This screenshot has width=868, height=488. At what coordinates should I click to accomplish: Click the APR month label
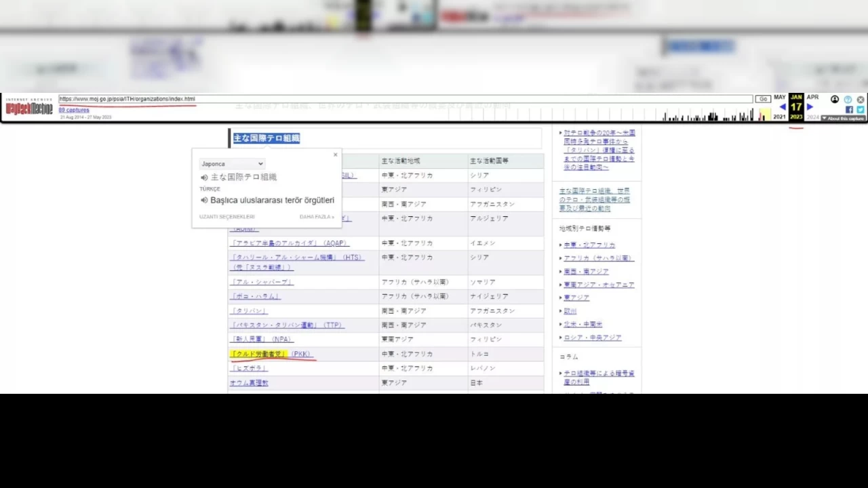812,98
